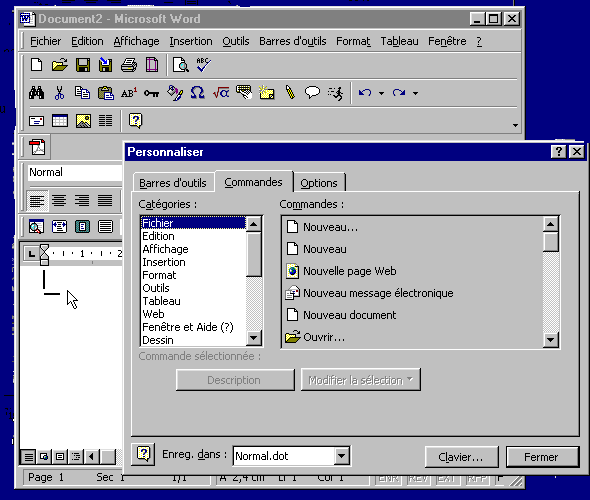Screen dimensions: 590x500
Task: Open a file with the folder icon
Action: coord(59,65)
